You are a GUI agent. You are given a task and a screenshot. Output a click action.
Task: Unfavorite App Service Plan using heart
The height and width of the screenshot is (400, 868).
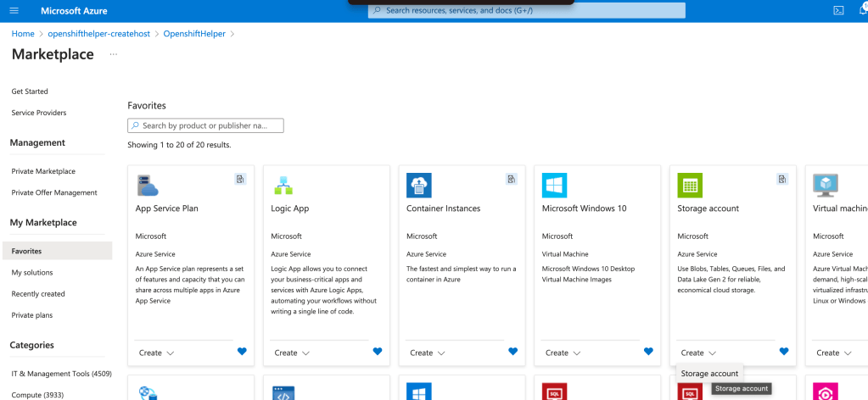pos(242,352)
